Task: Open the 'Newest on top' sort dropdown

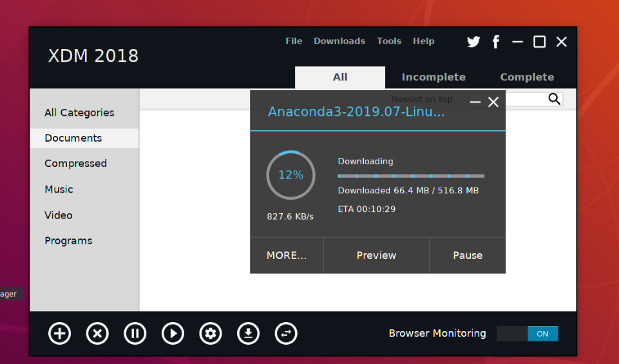Action: pos(422,99)
